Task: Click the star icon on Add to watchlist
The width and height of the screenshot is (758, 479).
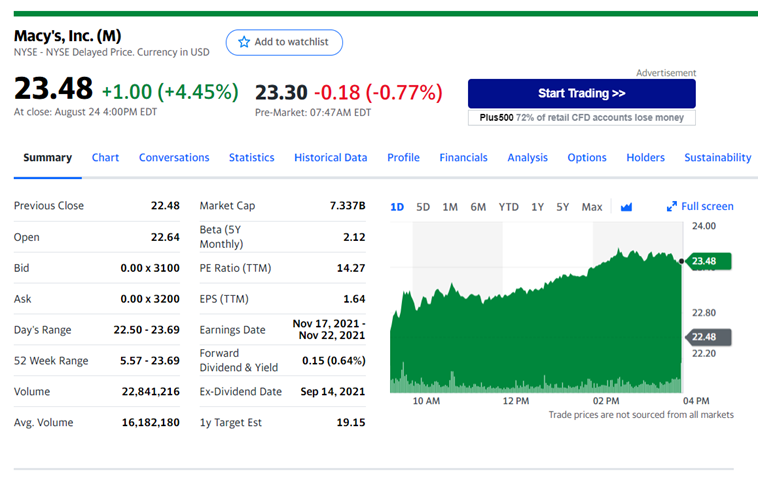Action: point(244,42)
